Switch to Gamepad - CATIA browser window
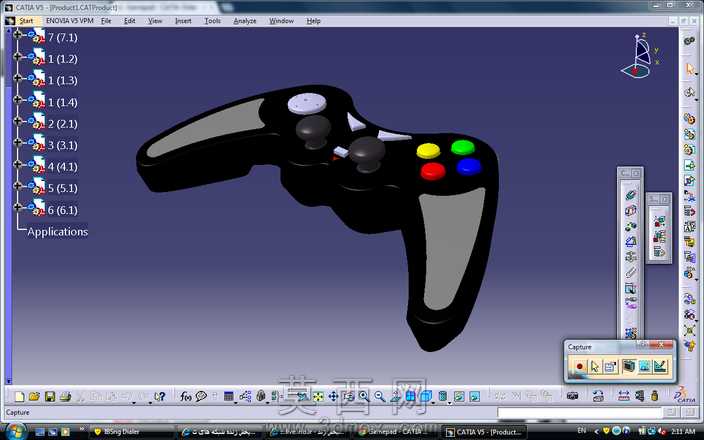 [396, 431]
